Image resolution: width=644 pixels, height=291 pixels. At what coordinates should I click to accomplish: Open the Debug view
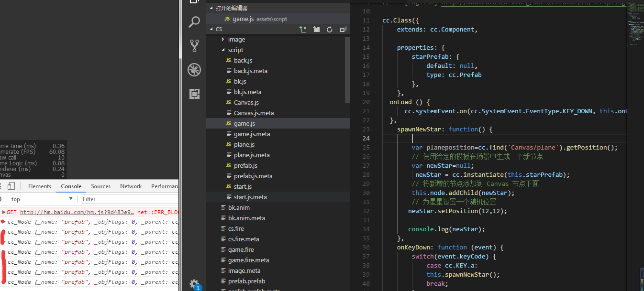click(x=194, y=70)
